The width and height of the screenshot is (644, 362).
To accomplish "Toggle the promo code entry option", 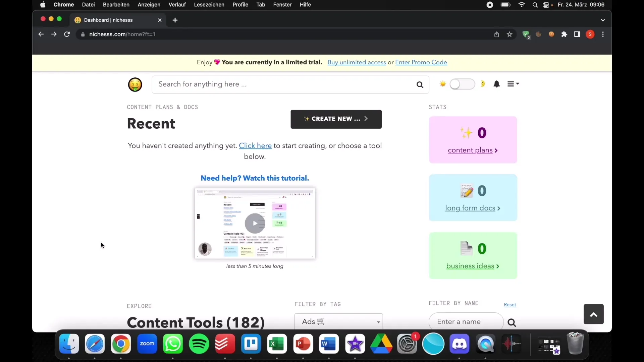I will pos(421,62).
